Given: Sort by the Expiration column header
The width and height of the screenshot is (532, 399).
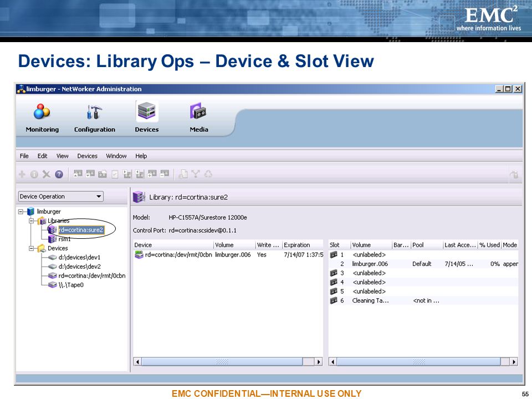Looking at the screenshot, I should pyautogui.click(x=303, y=245).
